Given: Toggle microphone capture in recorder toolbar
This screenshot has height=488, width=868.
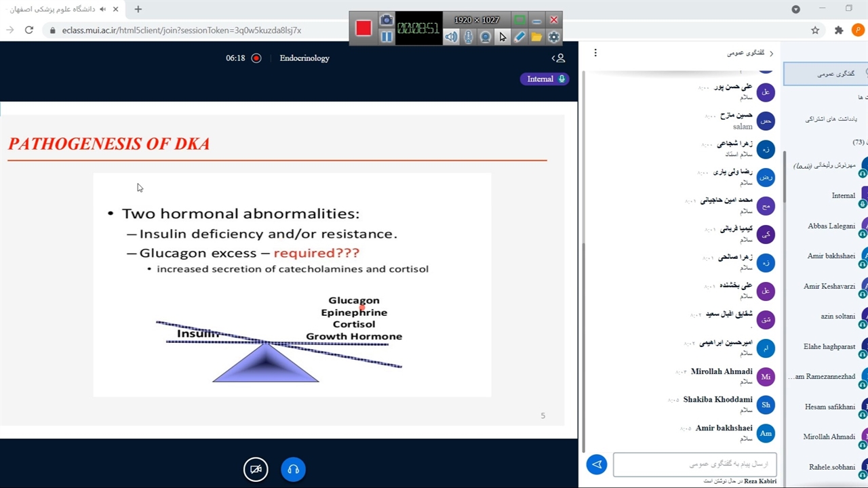Looking at the screenshot, I should pos(468,37).
